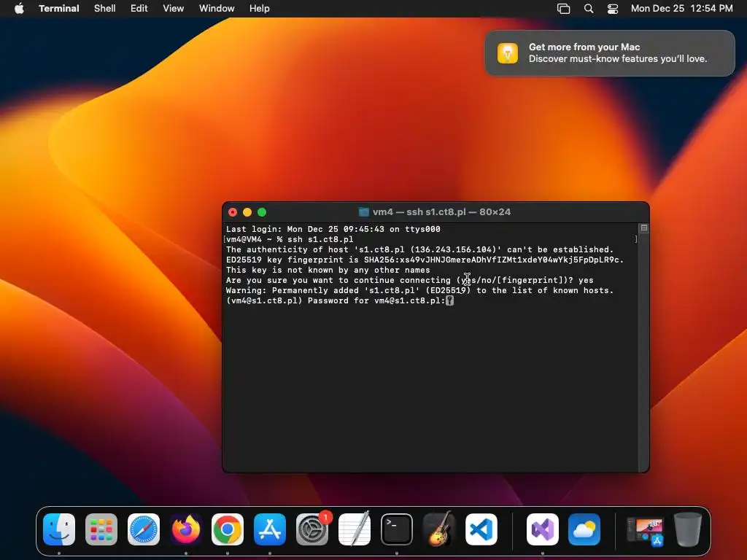Click the date and time in menu bar

682,9
